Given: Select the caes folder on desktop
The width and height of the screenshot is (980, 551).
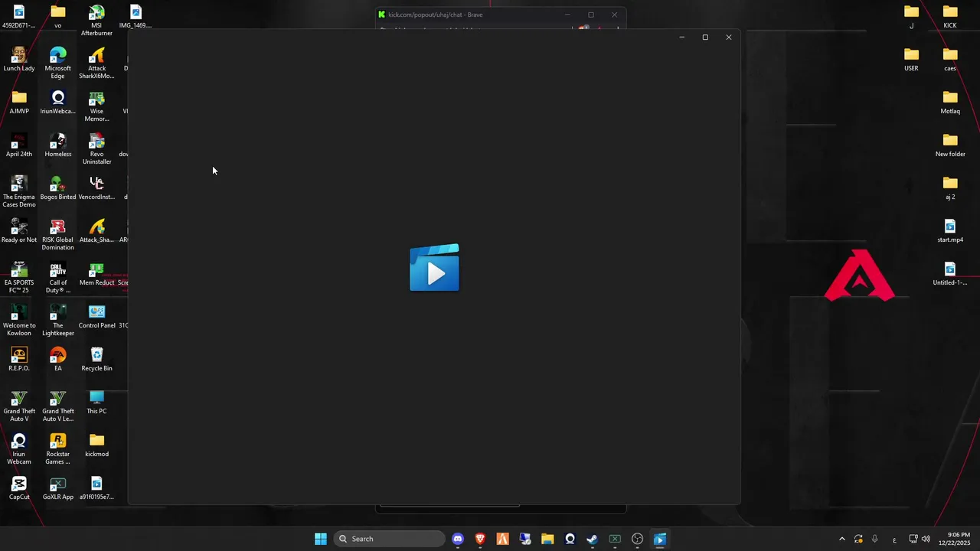Looking at the screenshot, I should pyautogui.click(x=950, y=60).
